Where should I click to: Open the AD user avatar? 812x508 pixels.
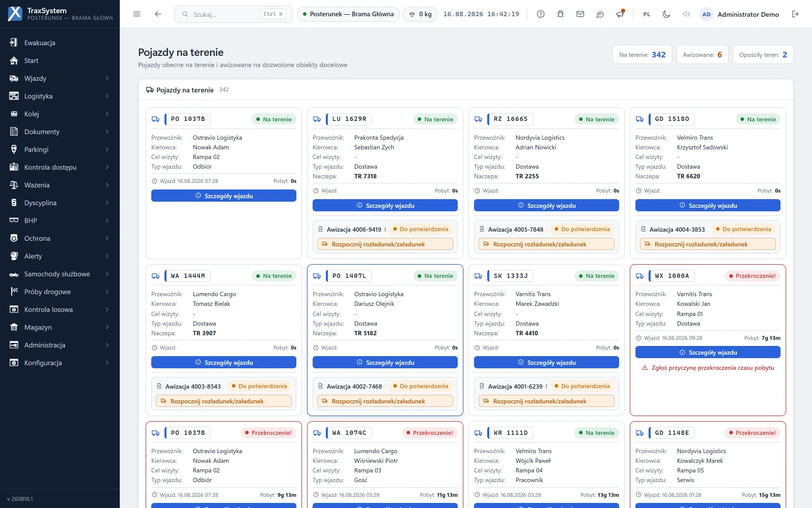pyautogui.click(x=706, y=14)
